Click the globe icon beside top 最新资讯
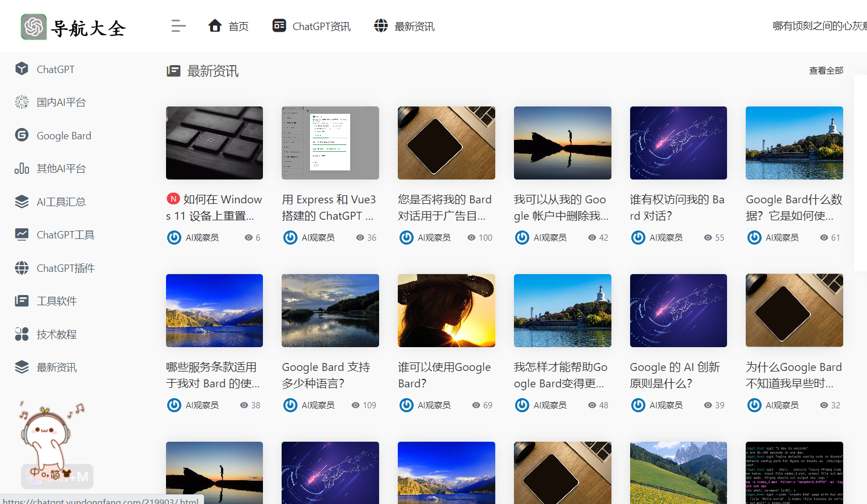This screenshot has width=867, height=504. point(381,25)
